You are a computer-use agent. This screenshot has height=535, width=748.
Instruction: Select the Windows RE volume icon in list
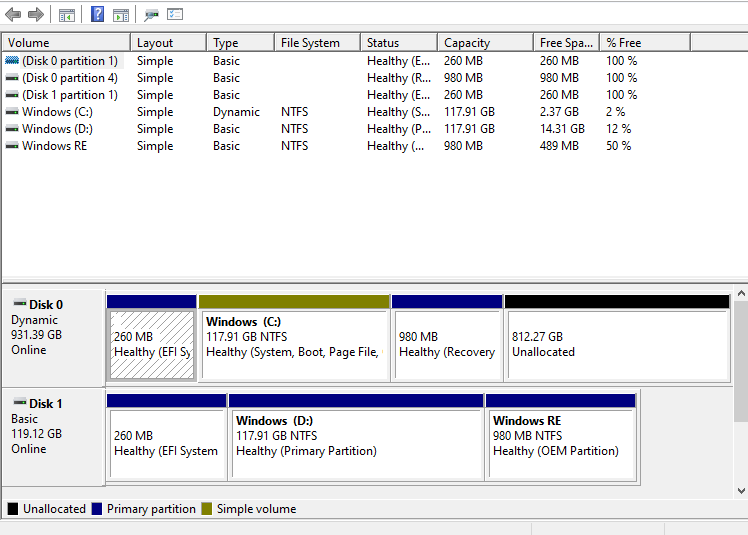click(x=12, y=146)
